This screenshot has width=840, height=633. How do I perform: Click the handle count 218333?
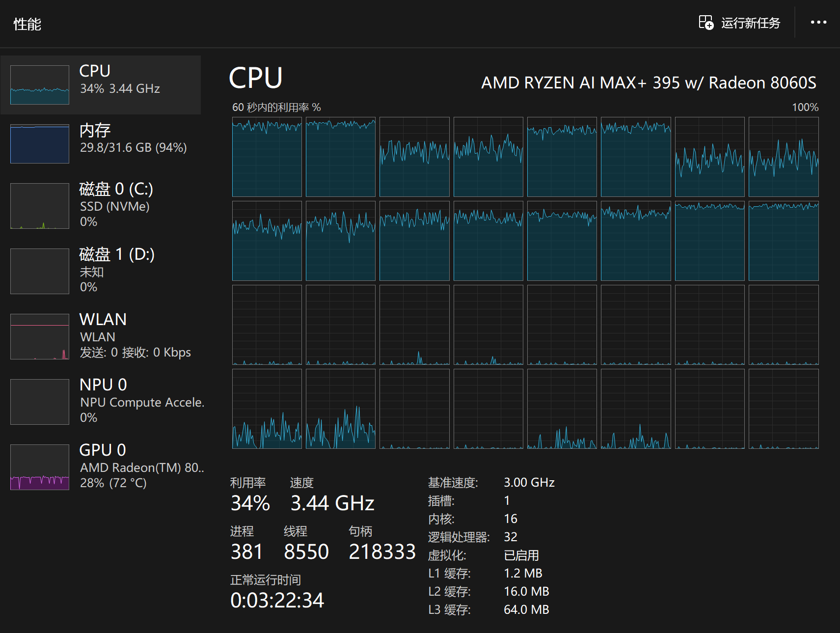click(382, 552)
